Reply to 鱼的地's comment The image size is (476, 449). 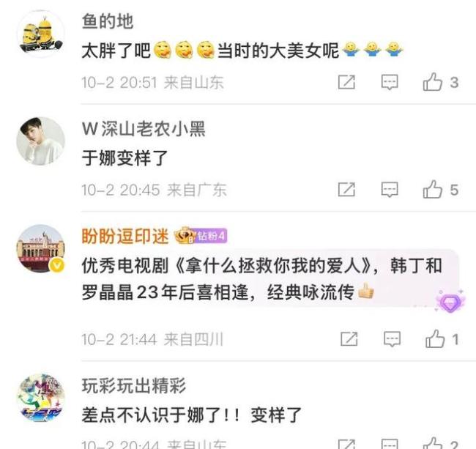pyautogui.click(x=390, y=82)
